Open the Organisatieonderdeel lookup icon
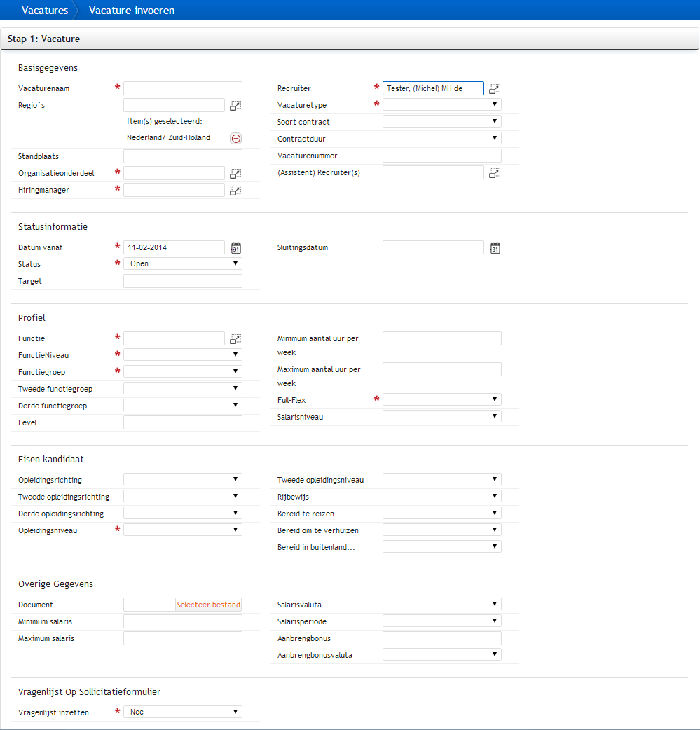700x730 pixels. pyautogui.click(x=235, y=174)
